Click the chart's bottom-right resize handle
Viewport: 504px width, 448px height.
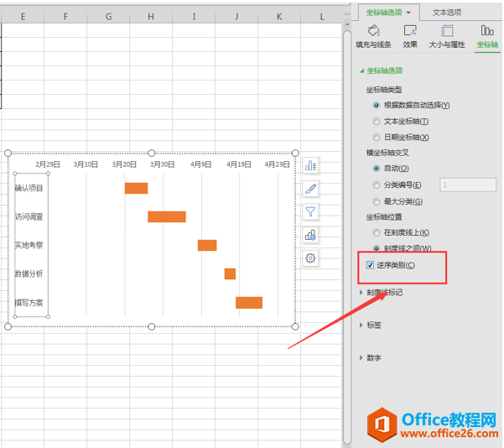295,326
